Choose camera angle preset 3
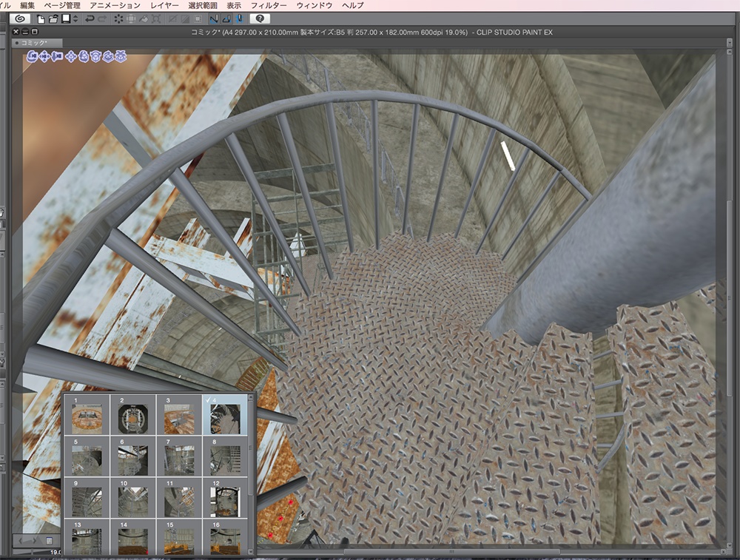This screenshot has height=560, width=740. (179, 415)
